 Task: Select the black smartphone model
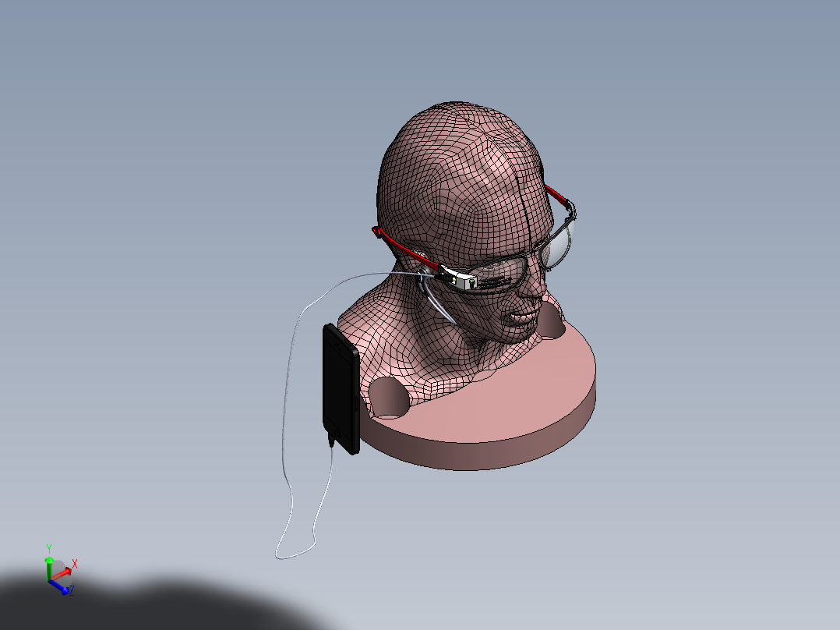coord(341,389)
